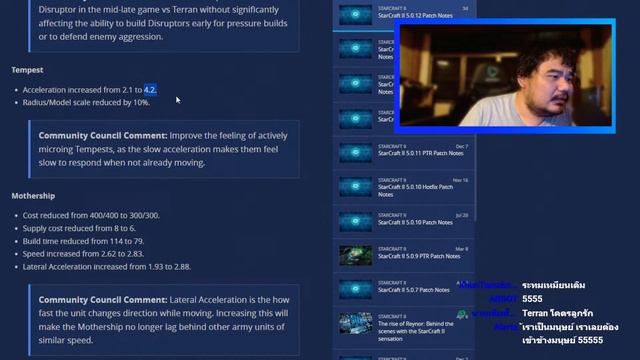Click thumbnail beside the rise of Reynor article
Image resolution: width=640 pixels, height=360 pixels.
356,323
